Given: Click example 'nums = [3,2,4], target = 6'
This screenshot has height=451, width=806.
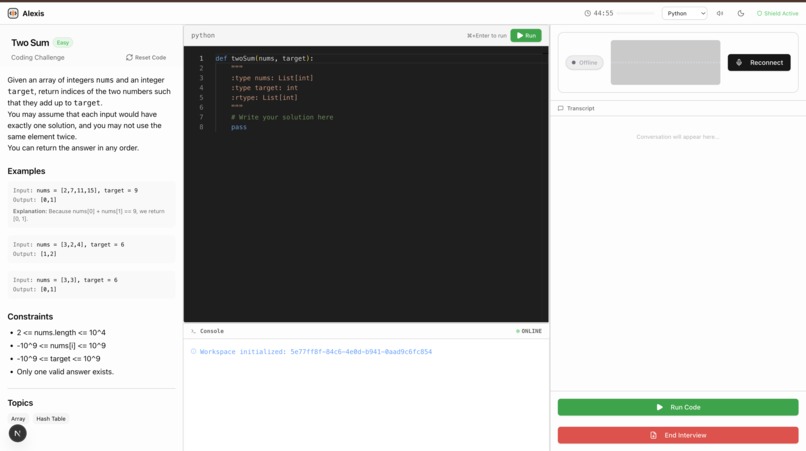Looking at the screenshot, I should tap(80, 245).
